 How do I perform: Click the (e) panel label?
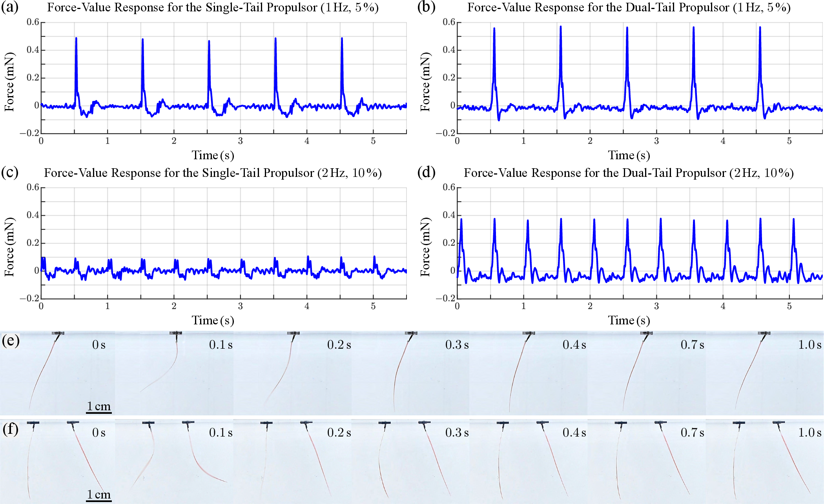point(11,340)
